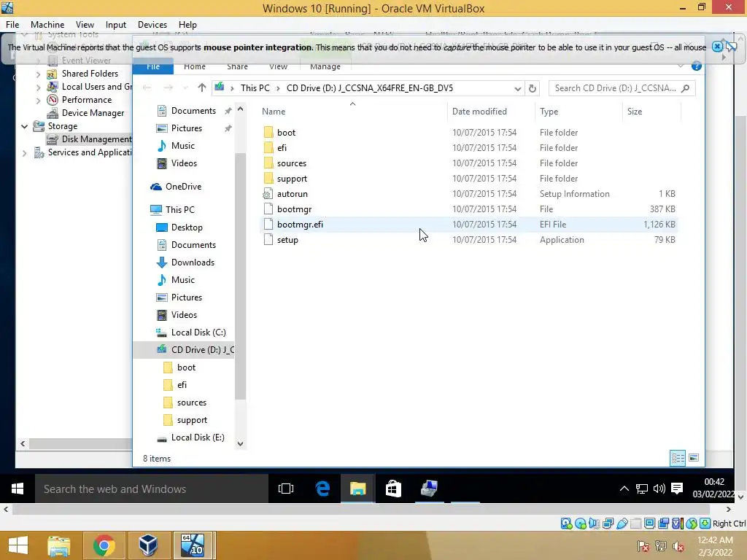Collapse the Storage node

24,126
